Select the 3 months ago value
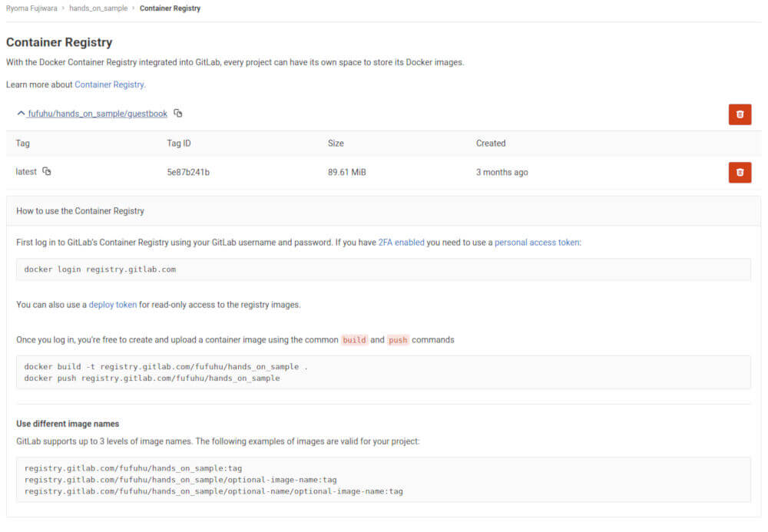This screenshot has height=532, width=768. click(x=502, y=172)
